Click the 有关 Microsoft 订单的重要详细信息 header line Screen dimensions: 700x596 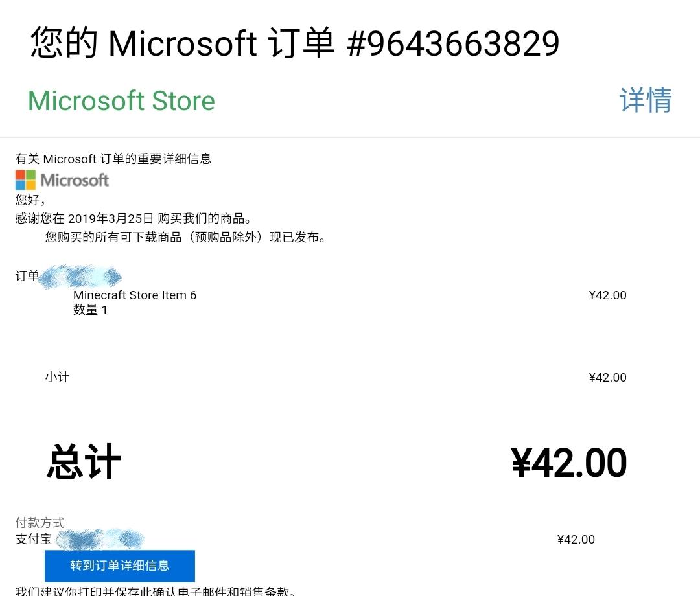click(x=113, y=159)
